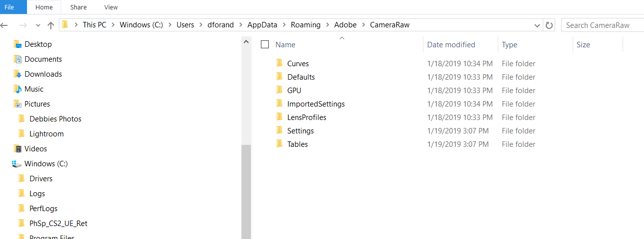Open the View ribbon tab

(111, 7)
